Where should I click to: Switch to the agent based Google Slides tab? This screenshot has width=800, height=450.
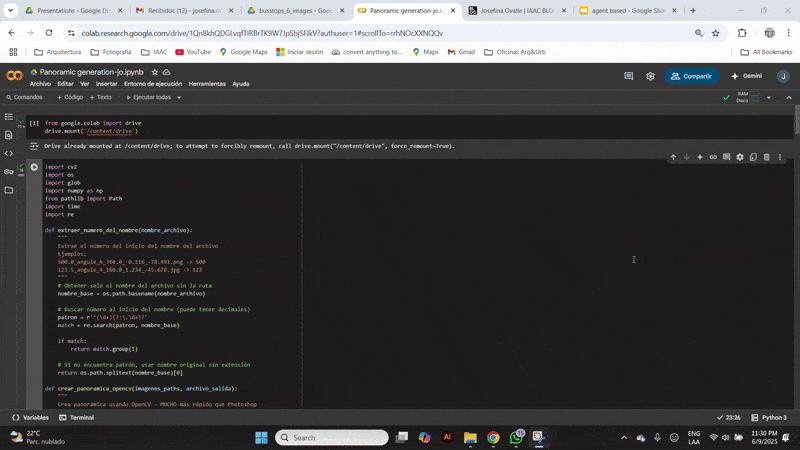click(x=628, y=10)
